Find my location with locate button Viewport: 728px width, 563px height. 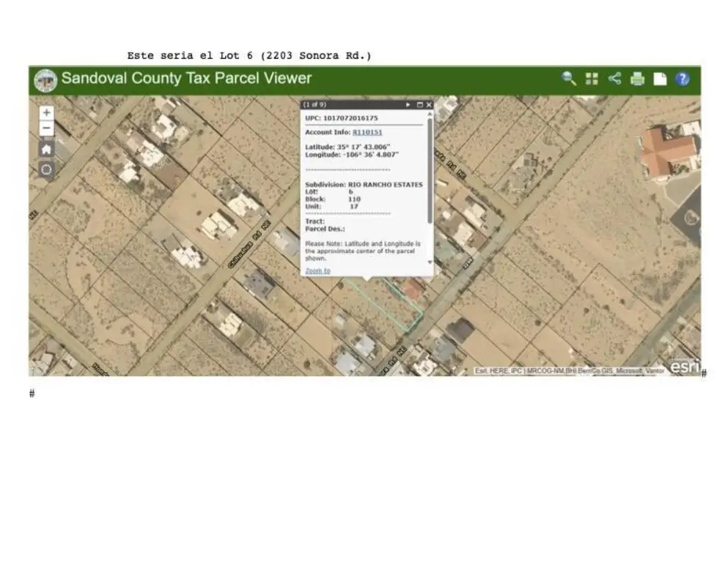coord(46,169)
